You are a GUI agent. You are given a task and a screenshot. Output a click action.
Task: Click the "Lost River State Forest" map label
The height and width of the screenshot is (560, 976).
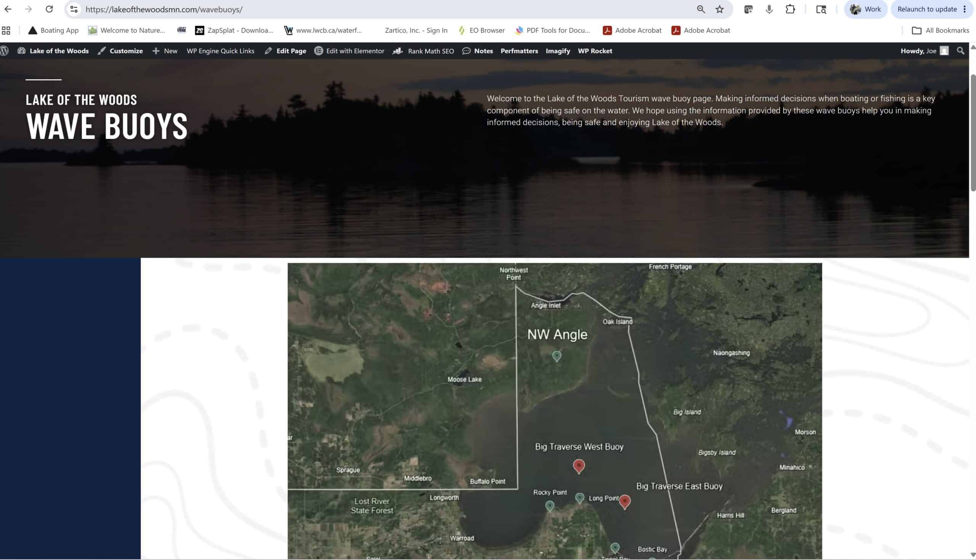(x=372, y=506)
